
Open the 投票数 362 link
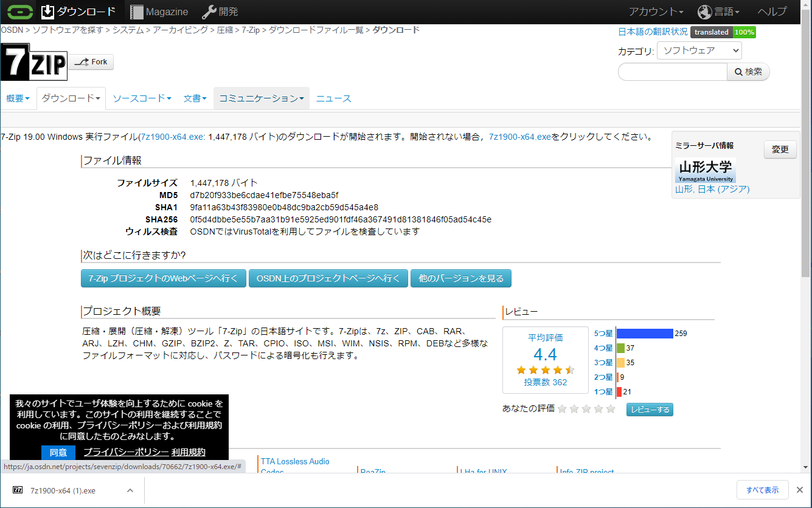[x=546, y=382]
